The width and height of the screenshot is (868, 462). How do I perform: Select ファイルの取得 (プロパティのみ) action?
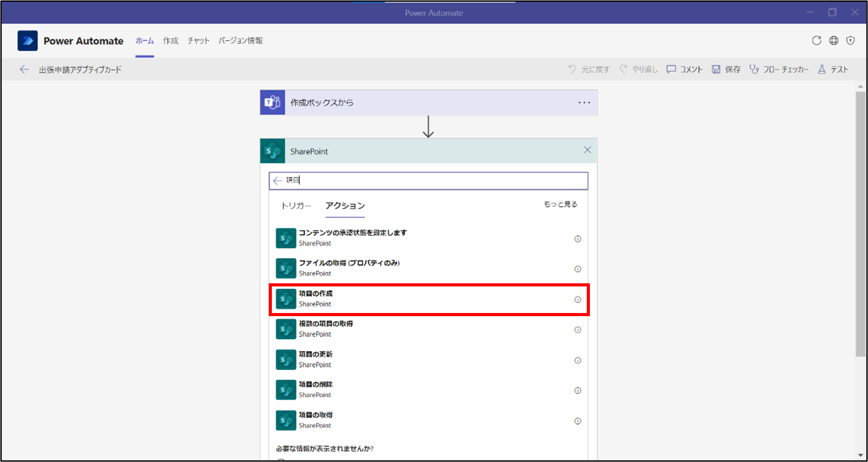pyautogui.click(x=428, y=268)
